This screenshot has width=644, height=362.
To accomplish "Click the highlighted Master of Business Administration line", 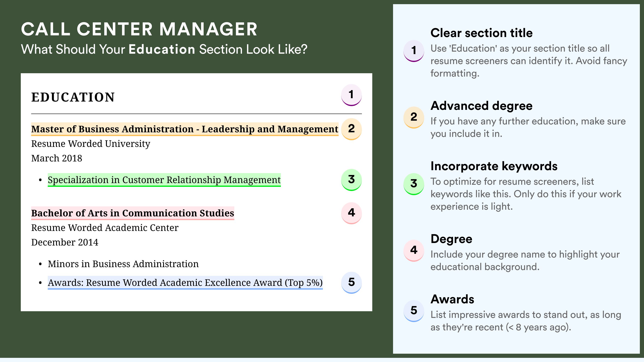I will [x=185, y=129].
